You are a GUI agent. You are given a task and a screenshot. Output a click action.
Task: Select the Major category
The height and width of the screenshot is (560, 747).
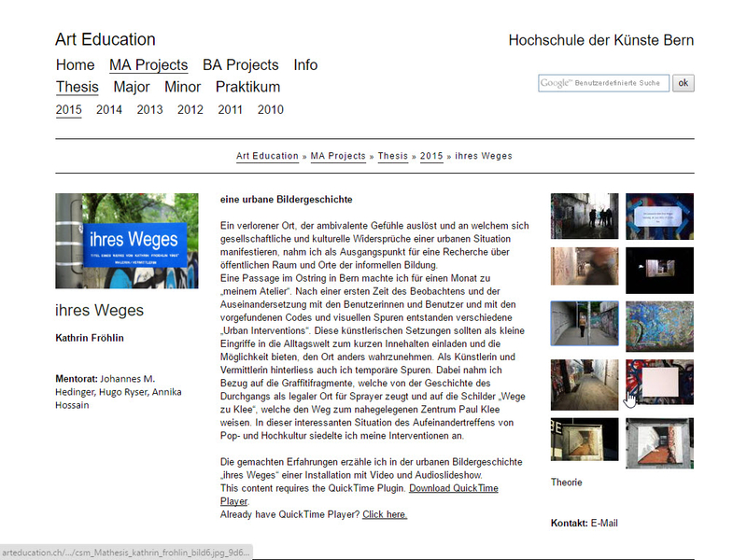(x=131, y=87)
